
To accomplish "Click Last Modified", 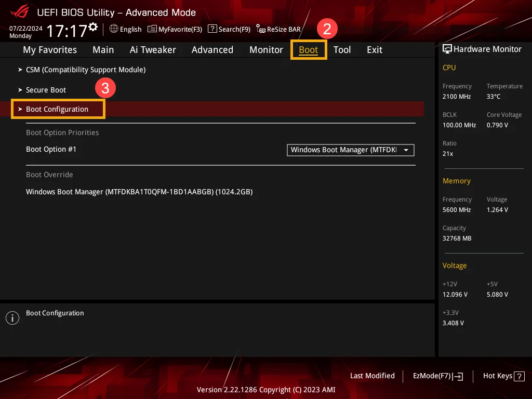I will (372, 376).
